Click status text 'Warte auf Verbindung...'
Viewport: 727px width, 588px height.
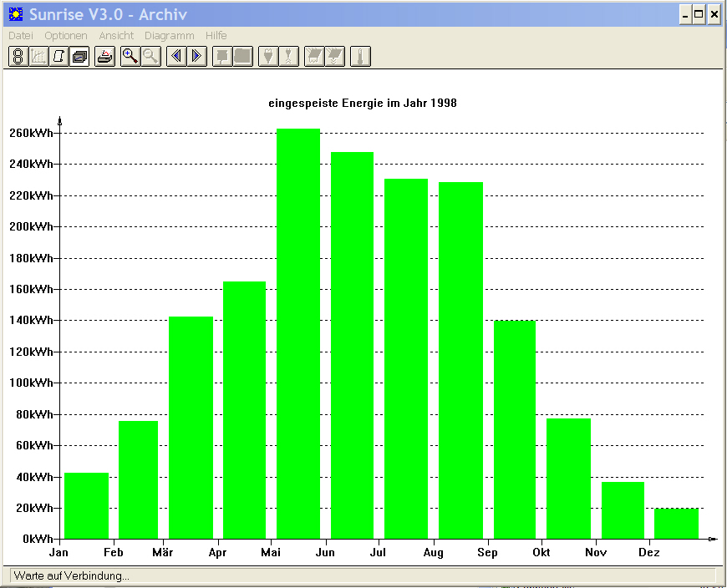pyautogui.click(x=71, y=576)
